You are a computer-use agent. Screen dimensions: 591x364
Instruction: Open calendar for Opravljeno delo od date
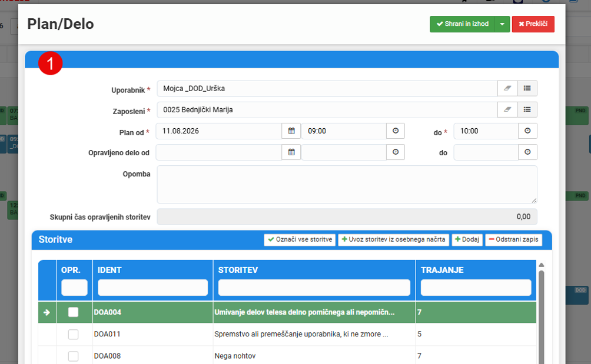(x=291, y=152)
